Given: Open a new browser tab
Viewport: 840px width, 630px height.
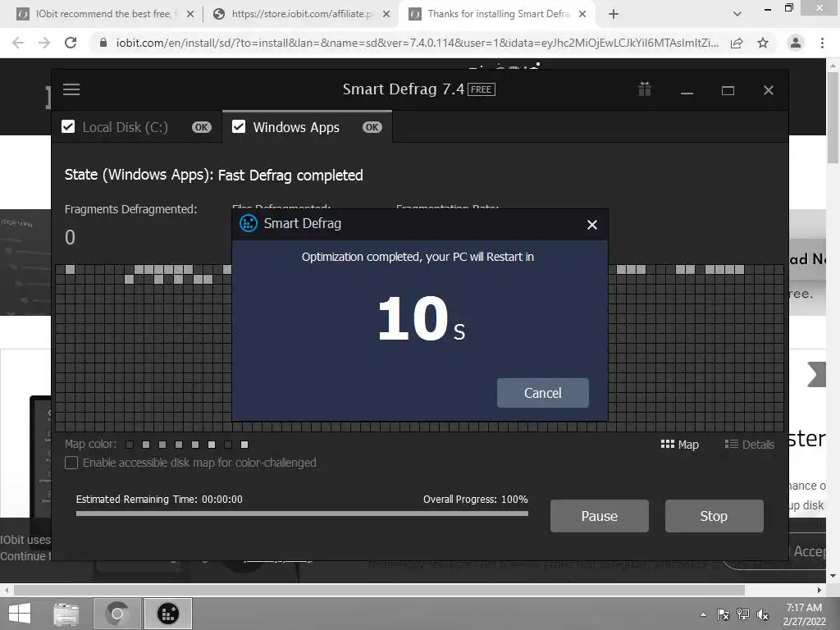Looking at the screenshot, I should [x=614, y=14].
